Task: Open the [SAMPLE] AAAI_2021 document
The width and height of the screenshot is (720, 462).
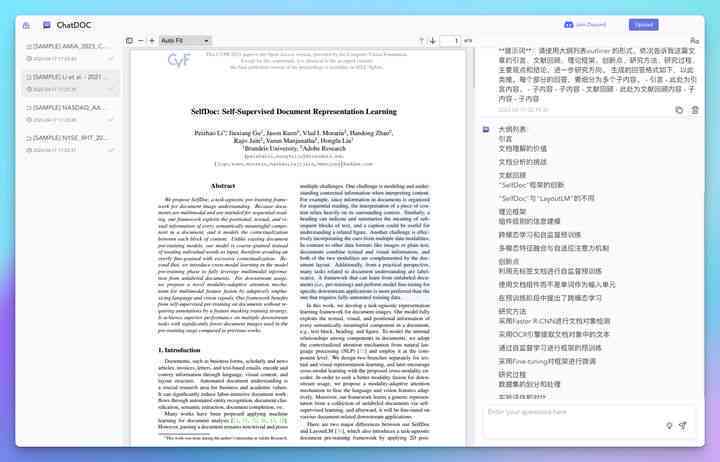Action: pos(71,52)
